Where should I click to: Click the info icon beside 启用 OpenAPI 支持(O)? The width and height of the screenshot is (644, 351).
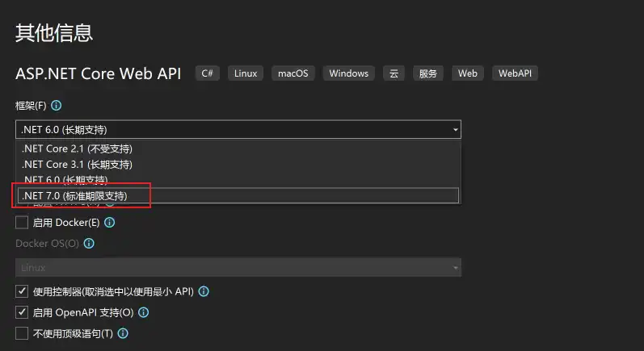click(x=143, y=312)
